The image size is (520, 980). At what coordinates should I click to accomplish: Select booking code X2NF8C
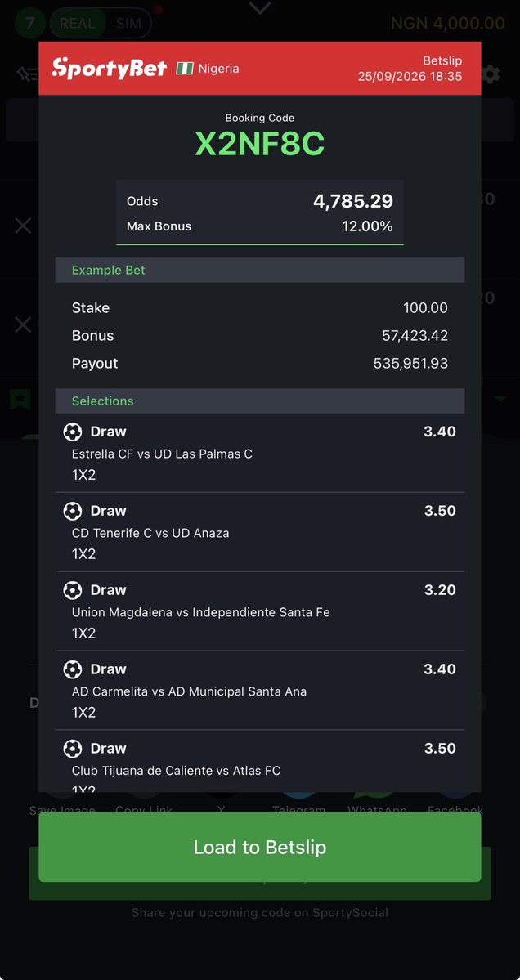pos(260,144)
